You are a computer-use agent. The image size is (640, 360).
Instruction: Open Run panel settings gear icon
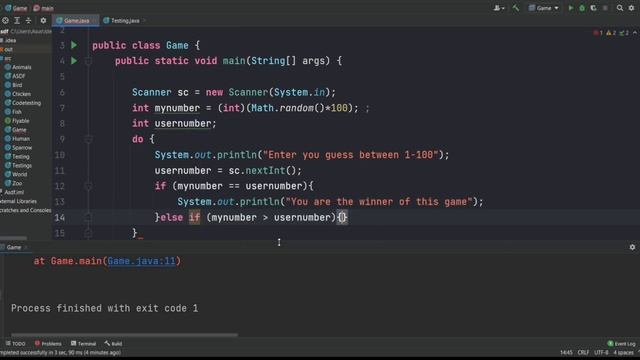[x=632, y=247]
